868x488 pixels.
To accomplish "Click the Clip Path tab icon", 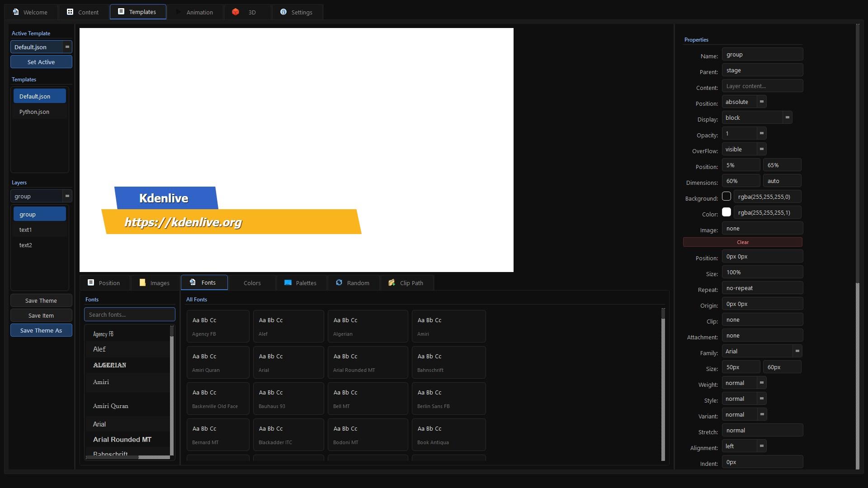I will [x=392, y=282].
